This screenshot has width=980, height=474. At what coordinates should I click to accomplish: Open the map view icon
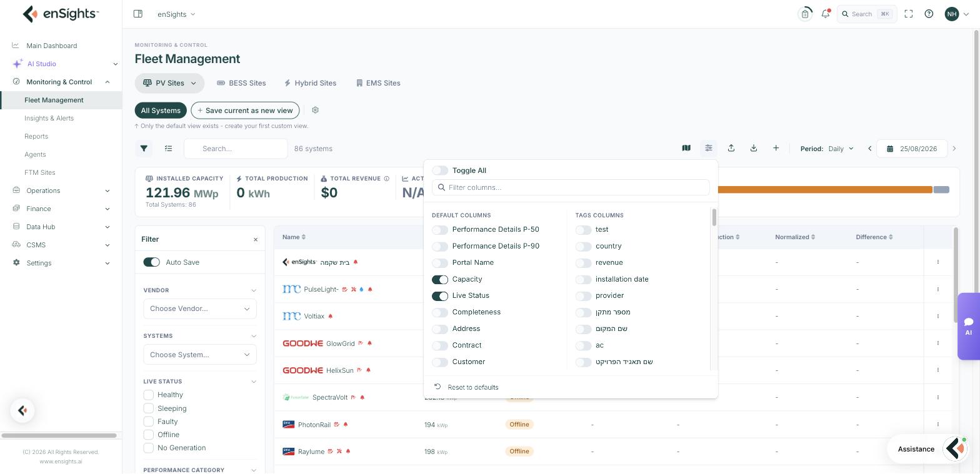(686, 148)
